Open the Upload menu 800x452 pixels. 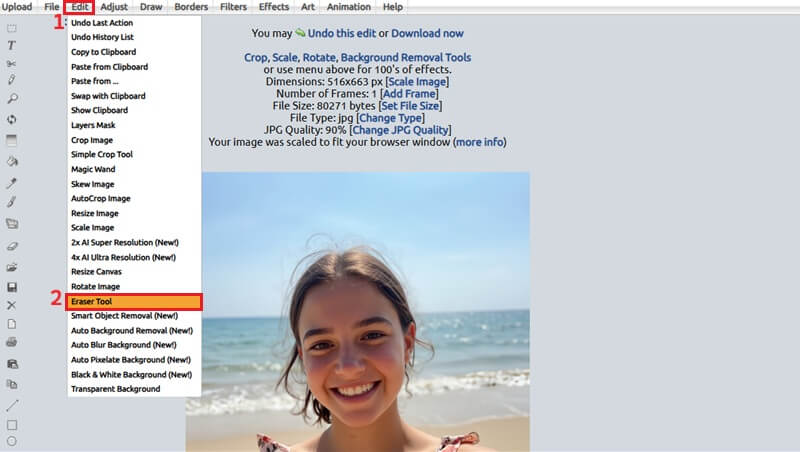coord(17,7)
